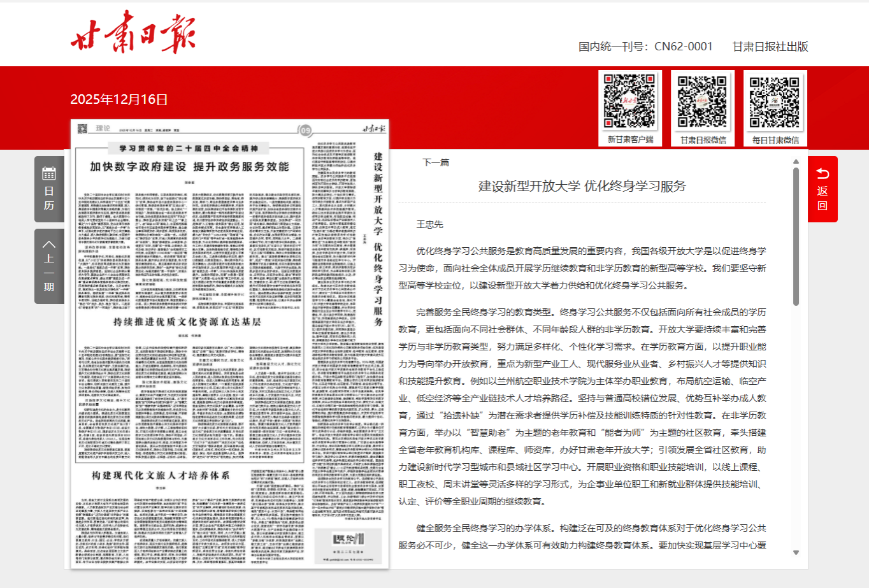Click the 每日甘肃微信 QR code
Viewport: 869px width, 588px height.
(775, 102)
